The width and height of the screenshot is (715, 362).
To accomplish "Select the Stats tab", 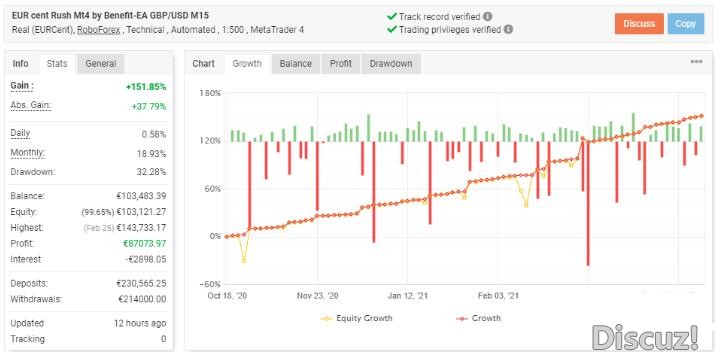I will [57, 64].
